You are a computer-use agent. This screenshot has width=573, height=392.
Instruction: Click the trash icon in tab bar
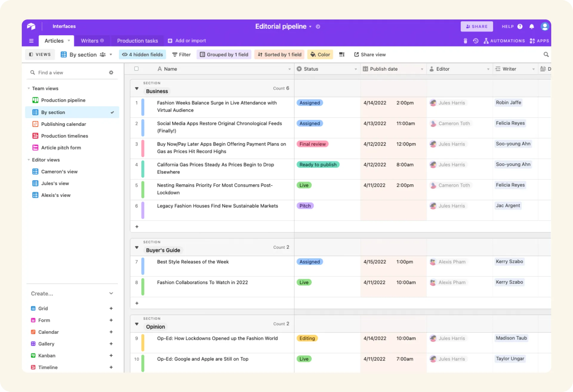(x=465, y=41)
